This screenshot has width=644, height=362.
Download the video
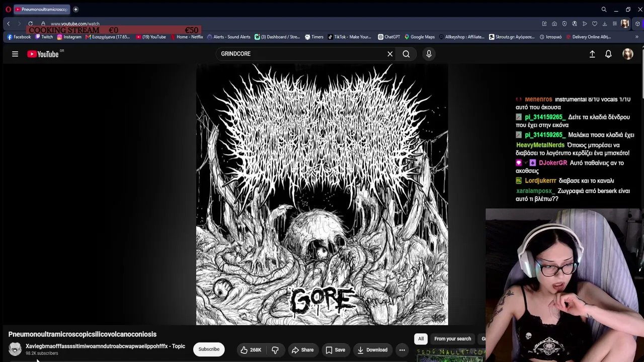click(372, 350)
